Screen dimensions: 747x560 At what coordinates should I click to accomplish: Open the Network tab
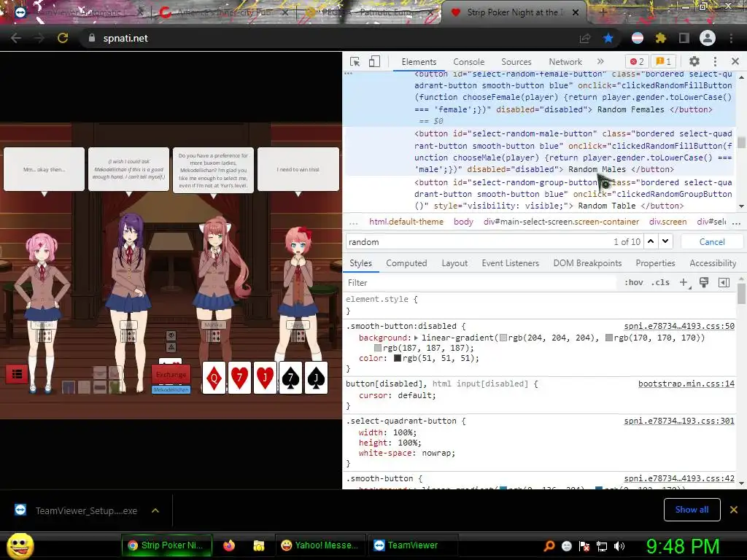(565, 62)
